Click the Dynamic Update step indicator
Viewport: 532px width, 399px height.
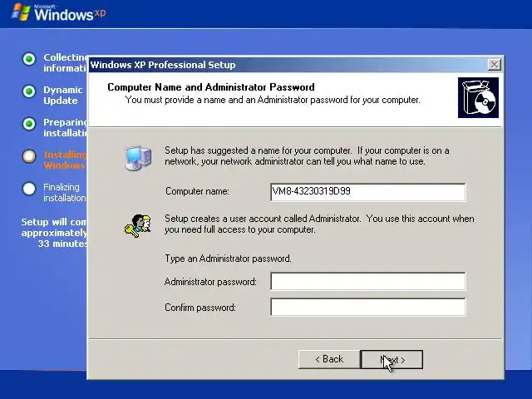29,91
